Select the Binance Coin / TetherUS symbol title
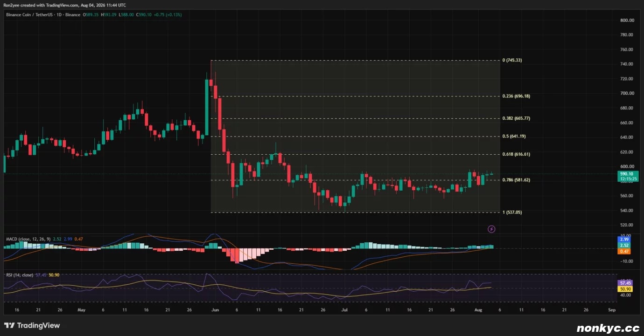The width and height of the screenshot is (644, 336). [x=29, y=15]
